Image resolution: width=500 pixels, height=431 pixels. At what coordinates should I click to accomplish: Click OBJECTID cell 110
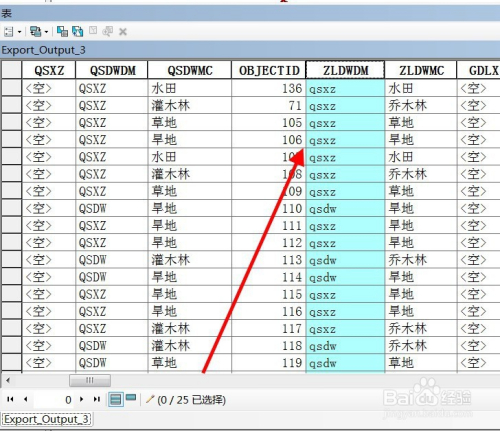pyautogui.click(x=269, y=208)
